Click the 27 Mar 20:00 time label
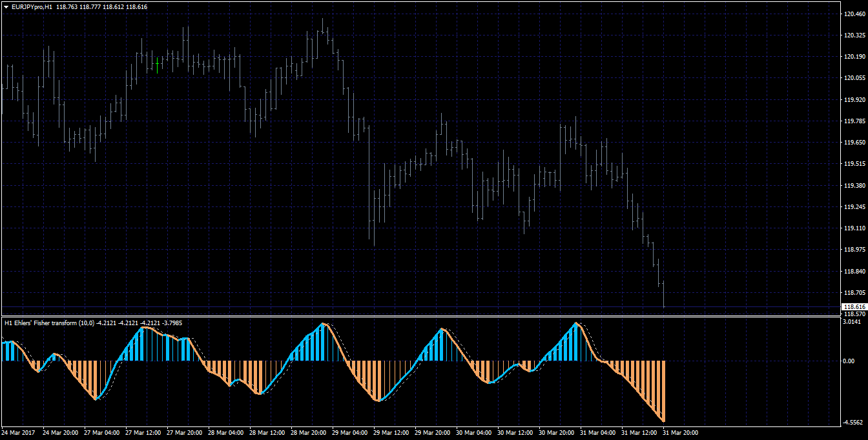 [x=185, y=433]
